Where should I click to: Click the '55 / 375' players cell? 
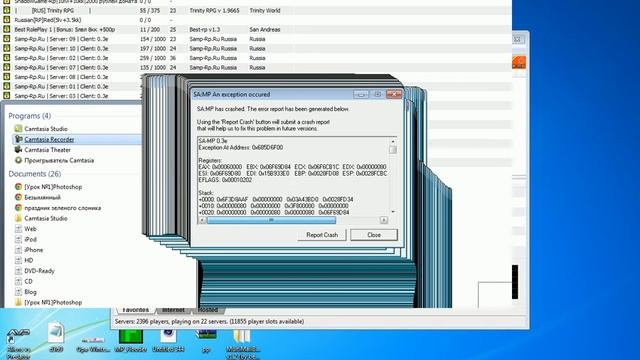[150, 10]
